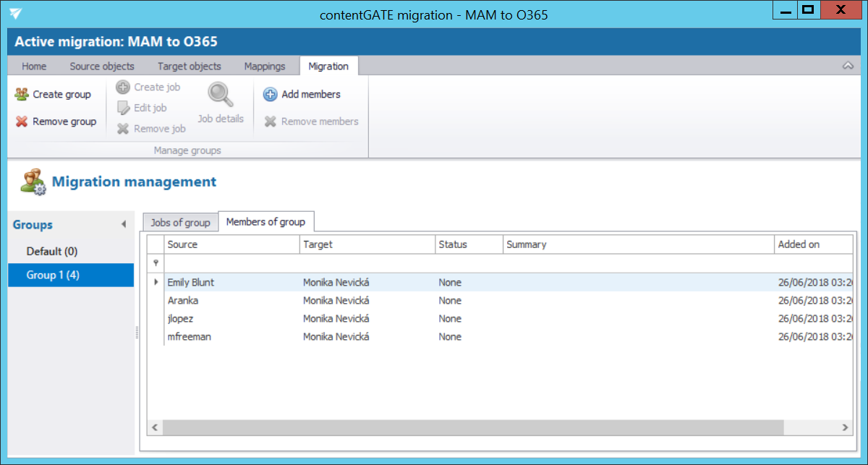Image resolution: width=868 pixels, height=465 pixels.
Task: Select Group 1 (4) in Groups list
Action: point(53,275)
